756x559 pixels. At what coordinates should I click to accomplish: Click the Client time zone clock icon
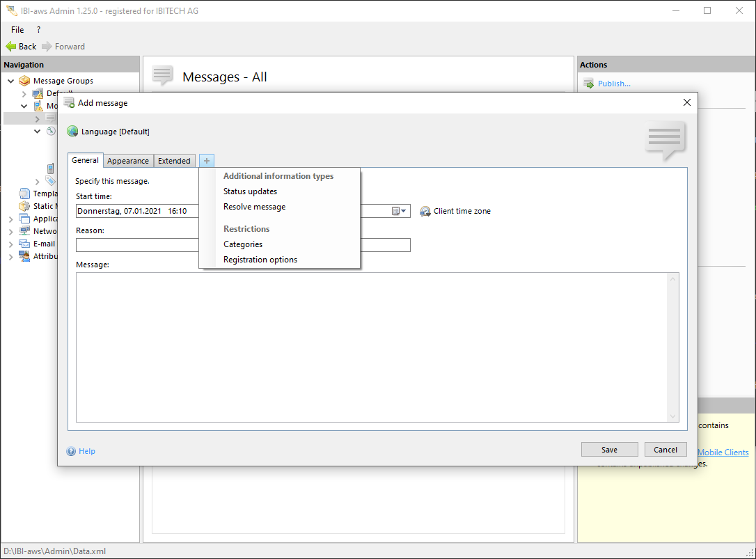[x=425, y=211]
